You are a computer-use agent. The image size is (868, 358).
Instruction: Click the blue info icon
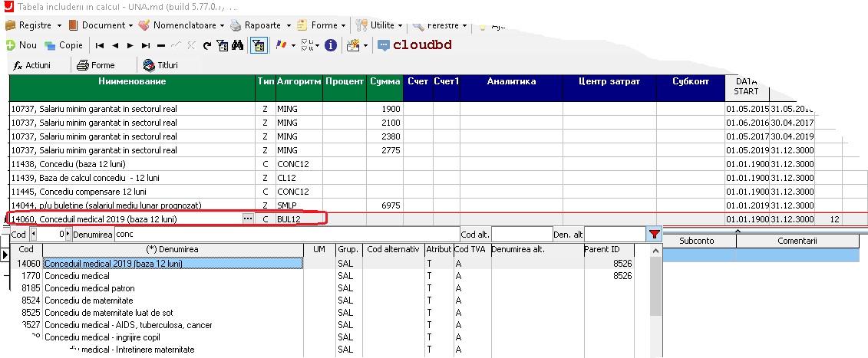pos(331,45)
